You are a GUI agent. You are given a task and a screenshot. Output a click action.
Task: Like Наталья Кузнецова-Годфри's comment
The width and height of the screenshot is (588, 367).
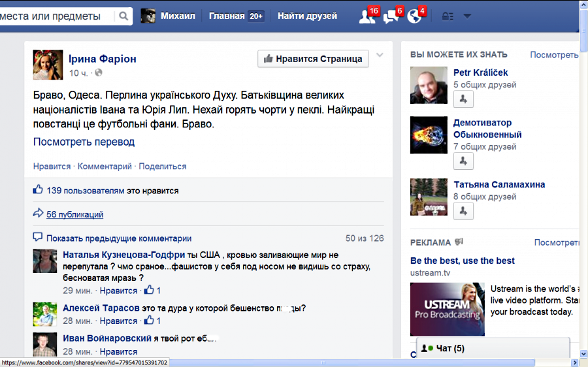(x=118, y=291)
